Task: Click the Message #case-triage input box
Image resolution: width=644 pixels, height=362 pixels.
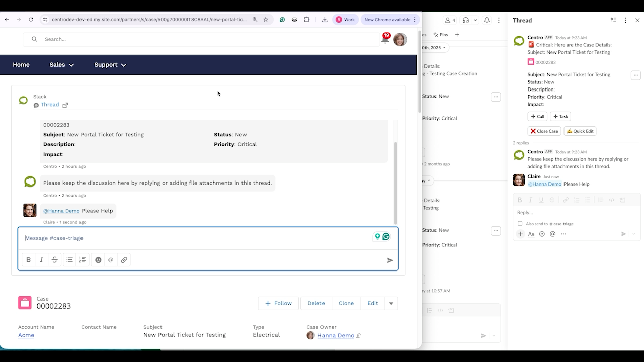Action: (196, 238)
